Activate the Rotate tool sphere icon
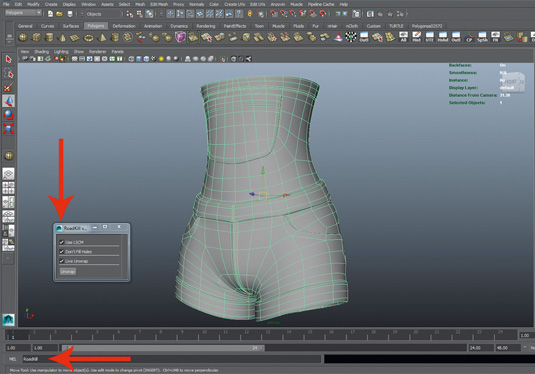 coord(9,115)
